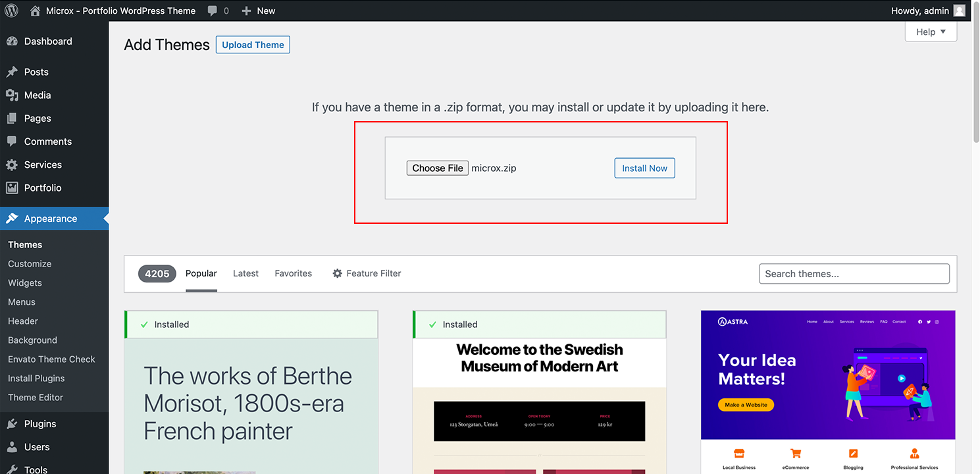Screen dimensions: 980x474
Task: Click the admin avatar icon
Action: tap(960, 11)
